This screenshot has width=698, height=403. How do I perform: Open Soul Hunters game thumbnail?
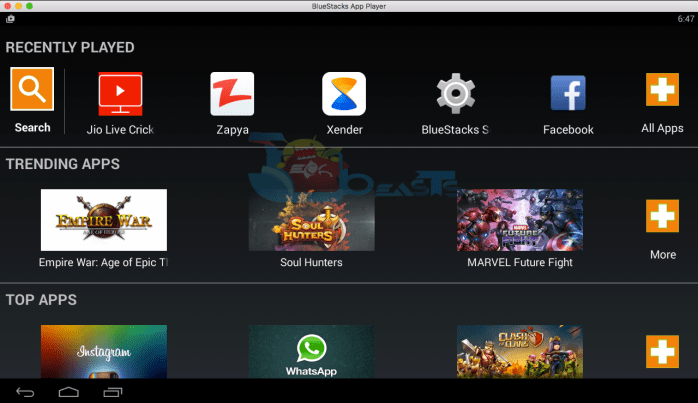pos(312,220)
